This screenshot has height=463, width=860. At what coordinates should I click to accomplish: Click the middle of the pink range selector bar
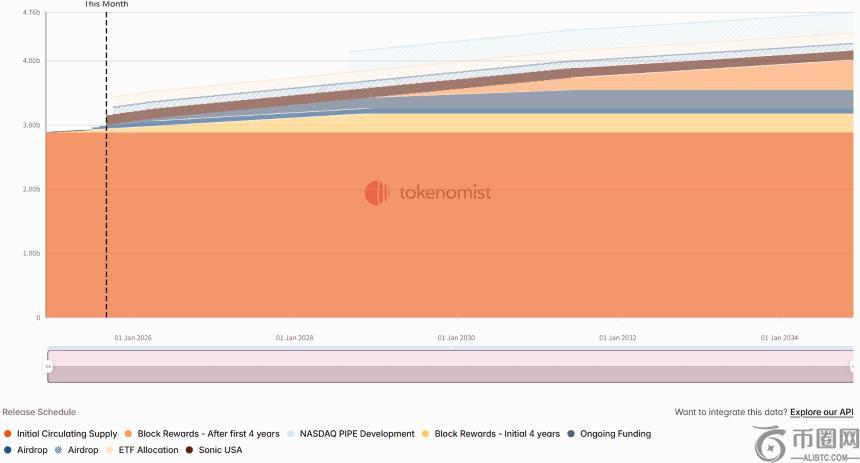(450, 366)
